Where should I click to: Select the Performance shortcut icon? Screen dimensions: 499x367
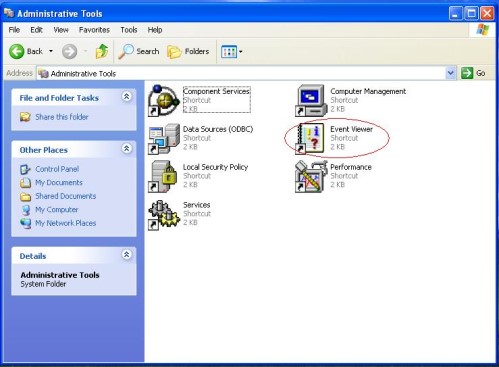(310, 176)
